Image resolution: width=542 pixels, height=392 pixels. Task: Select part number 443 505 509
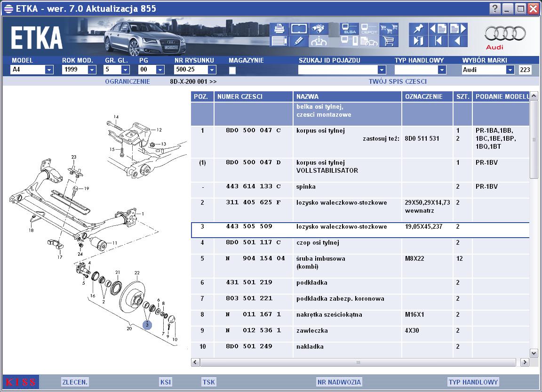point(249,226)
